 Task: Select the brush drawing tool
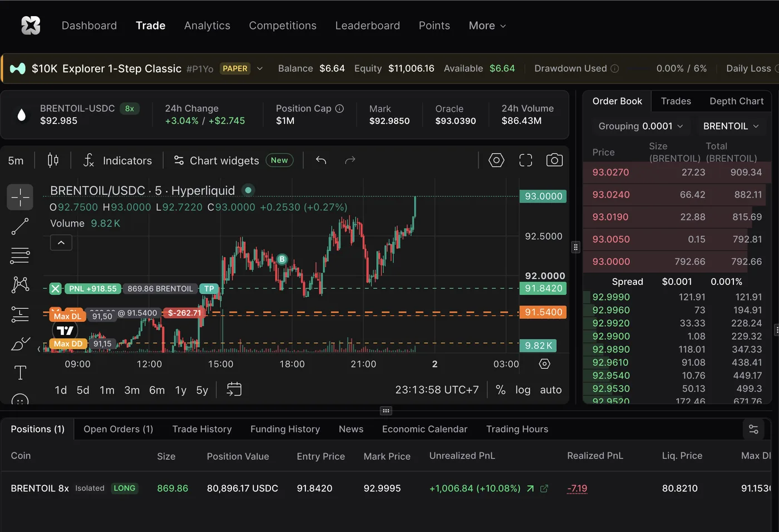20,344
